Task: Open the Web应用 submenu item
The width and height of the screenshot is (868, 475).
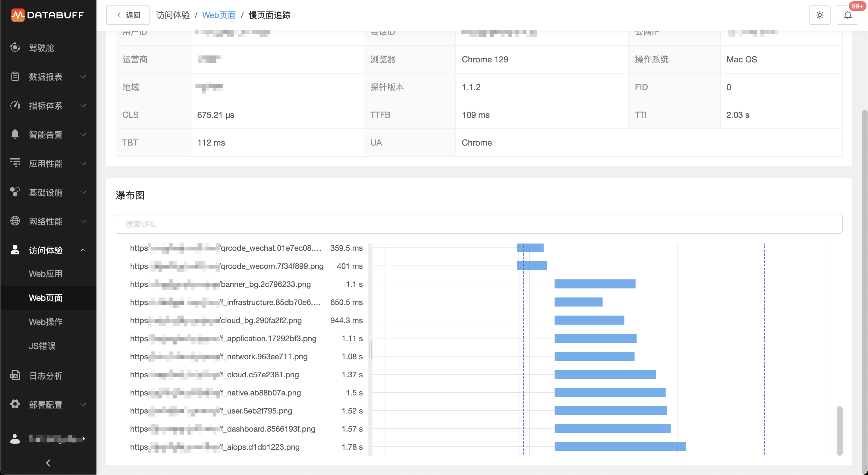Action: [48, 274]
